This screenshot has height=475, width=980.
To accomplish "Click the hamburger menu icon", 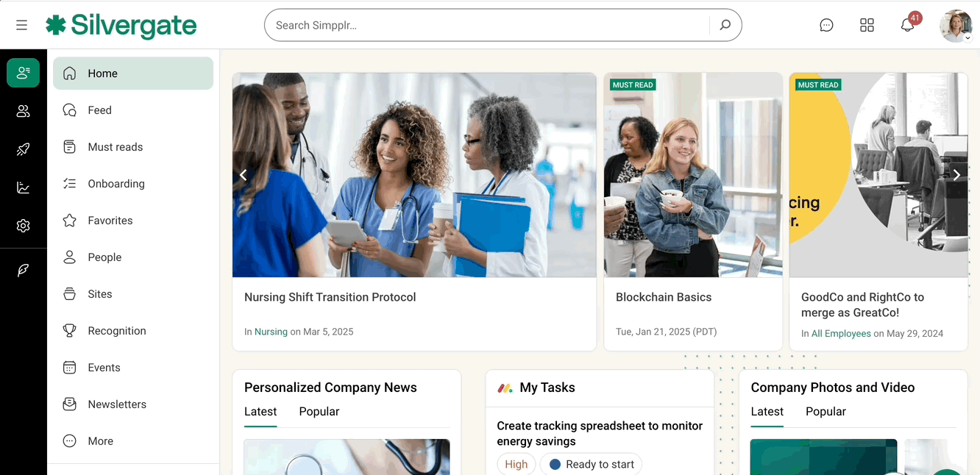I will point(21,25).
